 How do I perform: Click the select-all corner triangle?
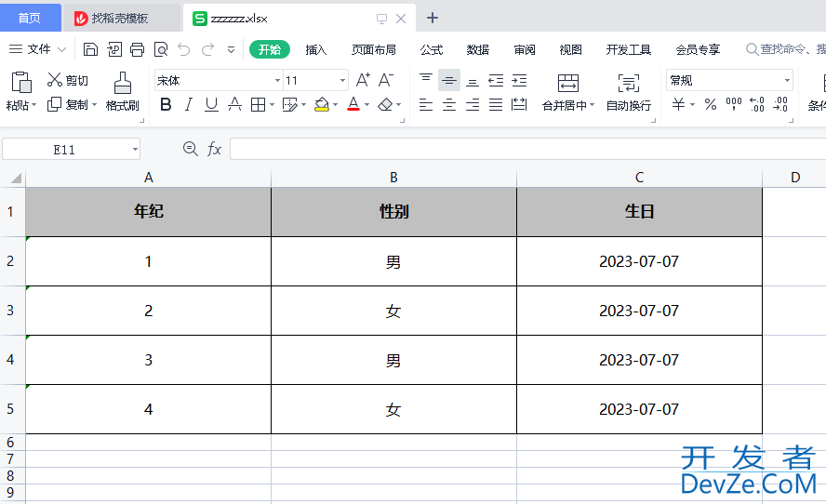16,178
